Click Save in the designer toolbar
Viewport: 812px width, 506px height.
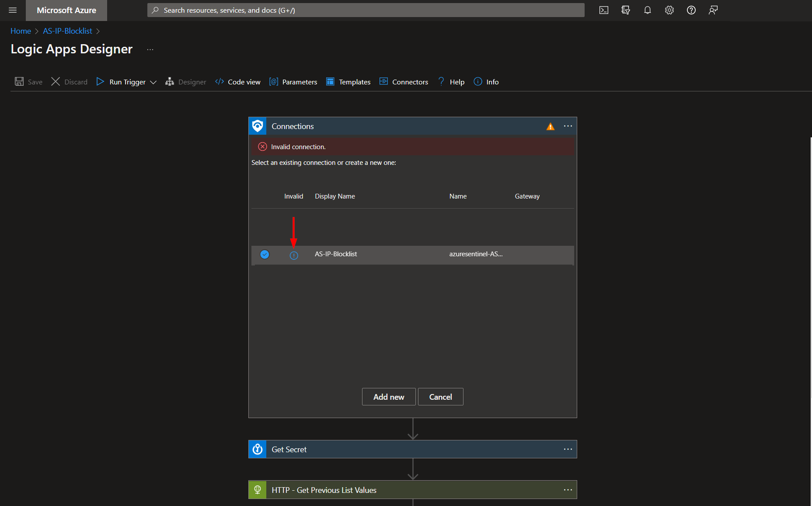pyautogui.click(x=28, y=82)
